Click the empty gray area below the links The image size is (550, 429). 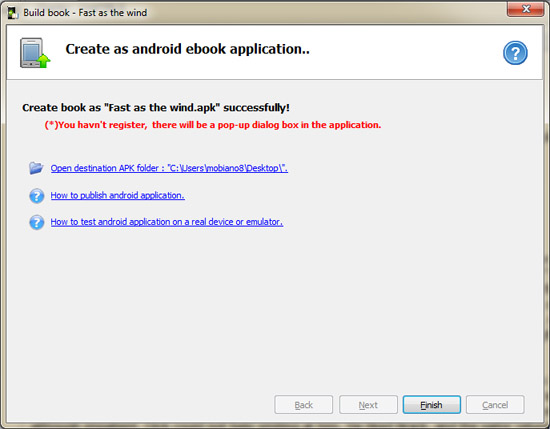click(x=274, y=309)
